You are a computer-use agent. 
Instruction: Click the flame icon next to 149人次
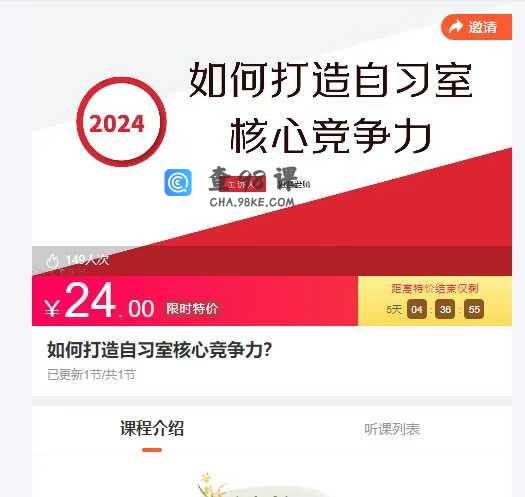53,261
